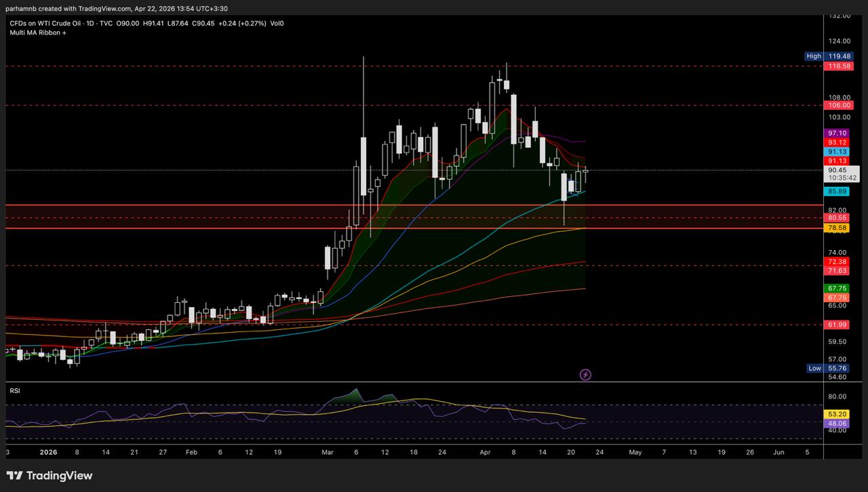Open the Multi MA Ribbon + indicator legend

pyautogui.click(x=38, y=33)
